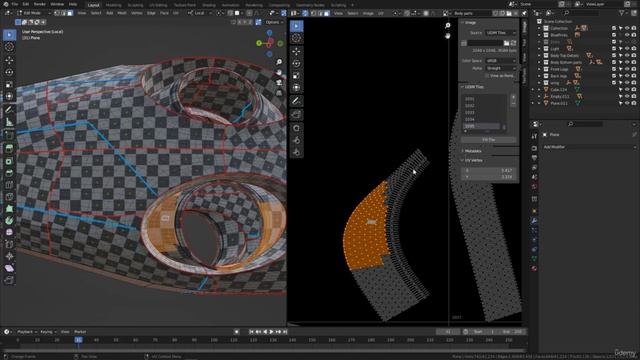Open the Color Space dropdown

point(501,60)
